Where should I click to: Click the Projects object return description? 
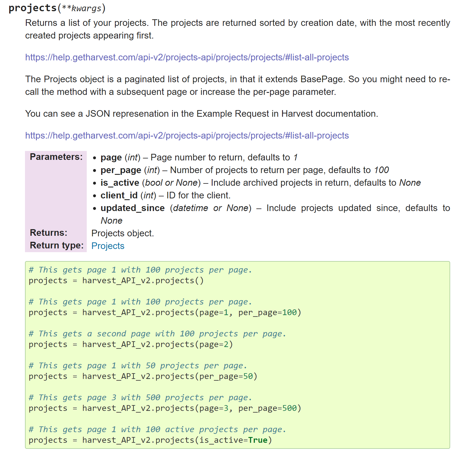point(123,233)
